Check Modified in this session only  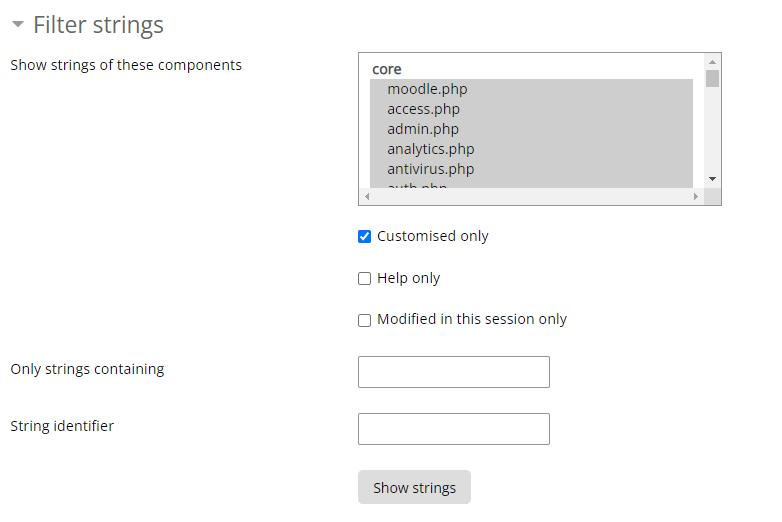(365, 320)
